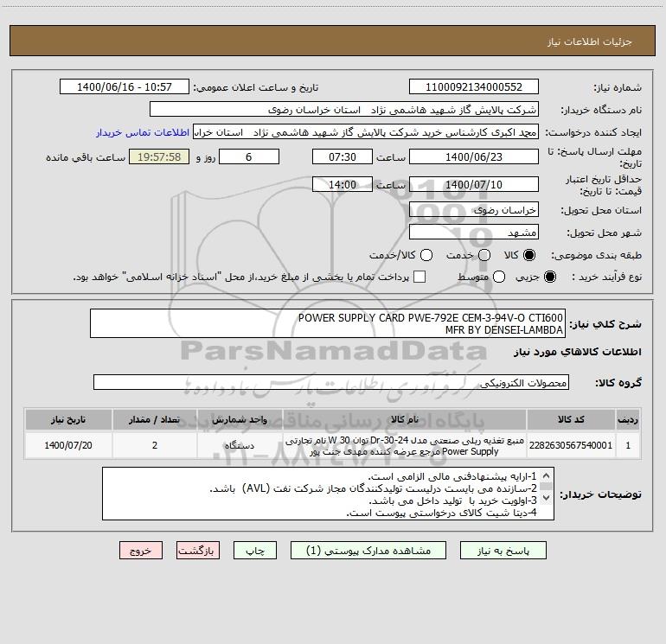Click the ردیف column header
Viewport: 666px width, 644px height.
pyautogui.click(x=628, y=419)
